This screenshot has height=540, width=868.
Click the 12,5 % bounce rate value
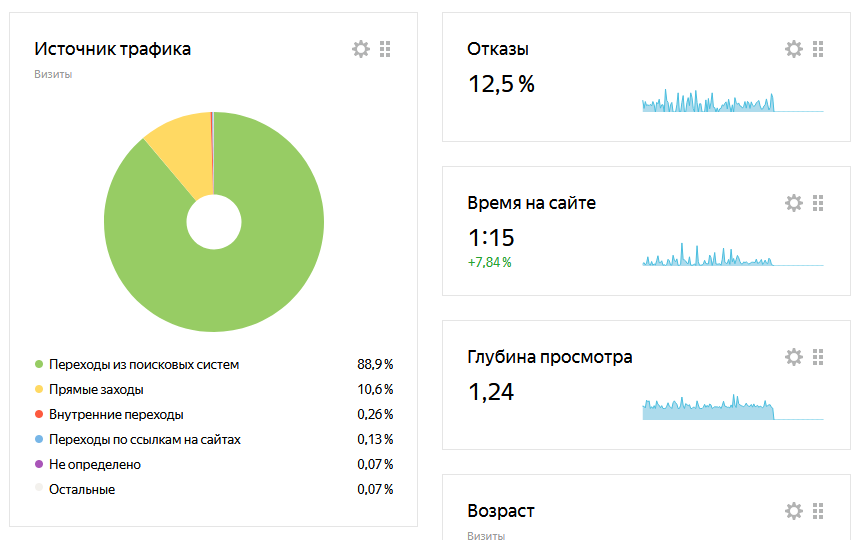(502, 84)
